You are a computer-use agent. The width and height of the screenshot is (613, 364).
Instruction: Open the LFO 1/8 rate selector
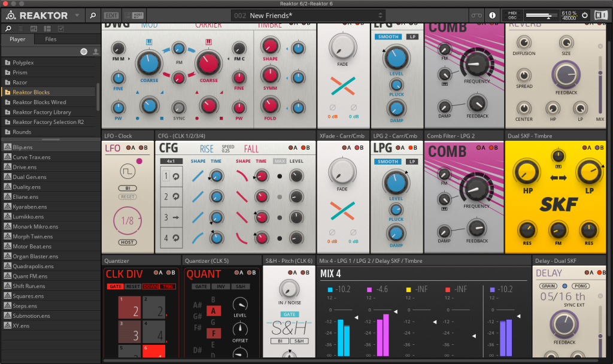pos(128,221)
